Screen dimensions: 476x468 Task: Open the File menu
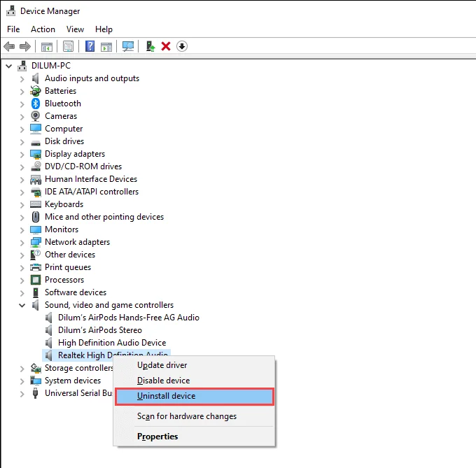13,29
